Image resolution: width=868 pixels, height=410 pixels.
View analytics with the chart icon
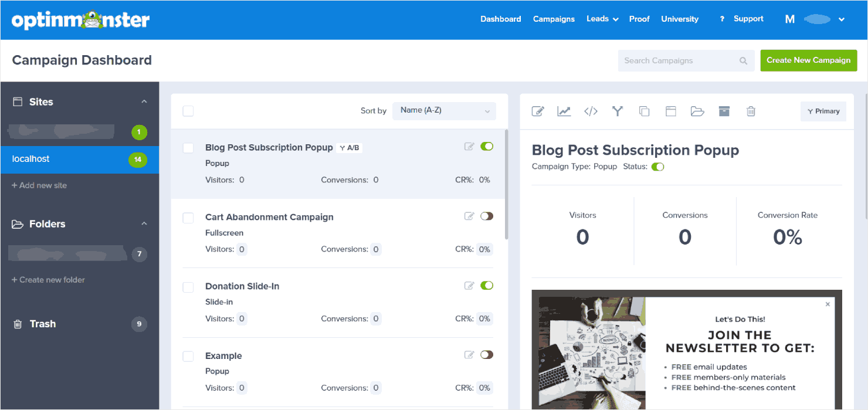564,111
